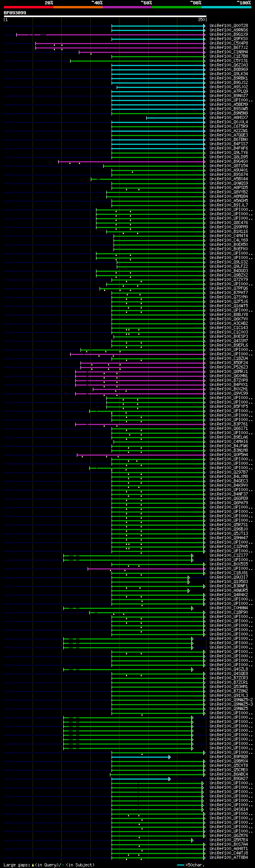Select hit label UniRef100_Q9NWZ5-2
255x868 pixels.
pos(231,700)
